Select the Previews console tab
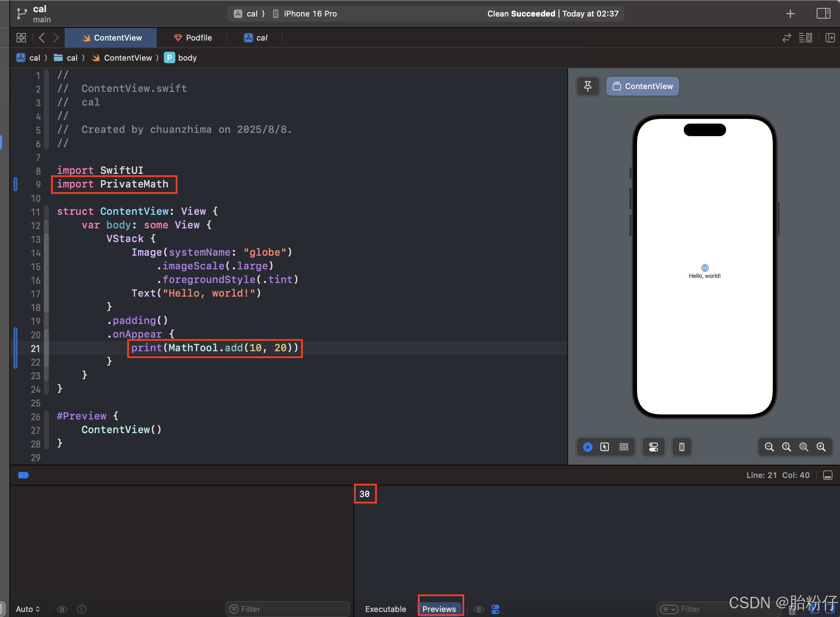The width and height of the screenshot is (840, 617). 439,609
